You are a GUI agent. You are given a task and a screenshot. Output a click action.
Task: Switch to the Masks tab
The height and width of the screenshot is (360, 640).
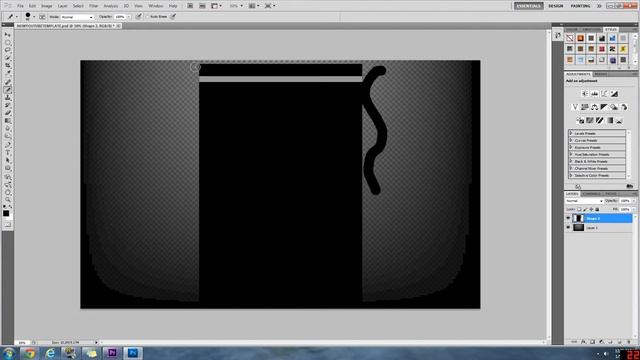pyautogui.click(x=600, y=74)
